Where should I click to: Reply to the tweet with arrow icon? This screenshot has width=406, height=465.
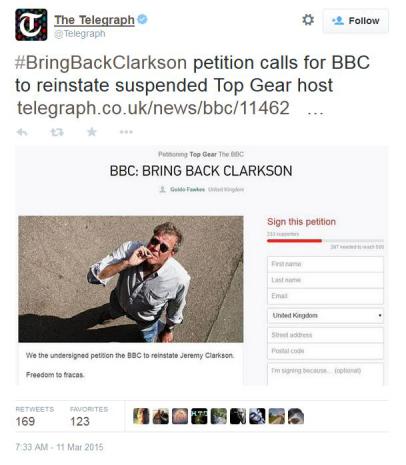[x=22, y=132]
